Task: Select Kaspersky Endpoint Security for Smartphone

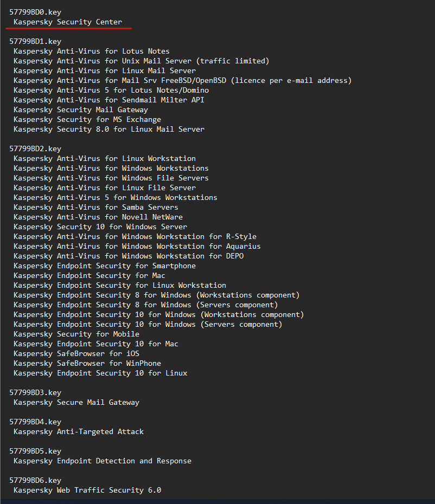Action: 105,266
